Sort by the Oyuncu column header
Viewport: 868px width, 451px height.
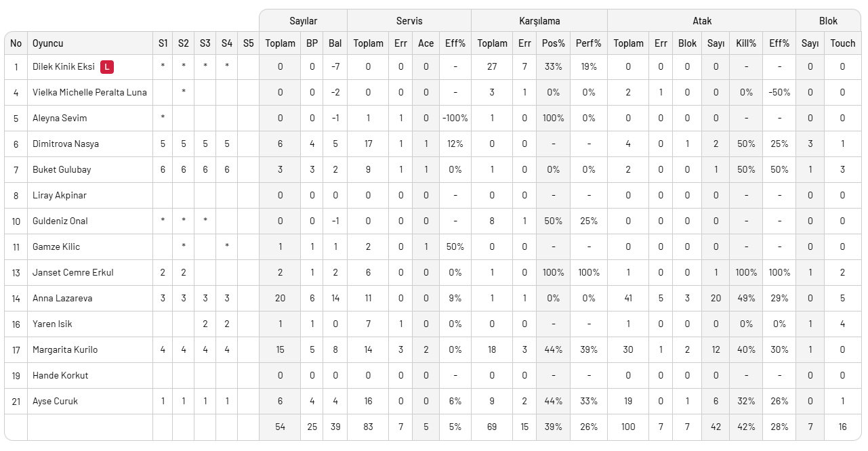coord(48,43)
